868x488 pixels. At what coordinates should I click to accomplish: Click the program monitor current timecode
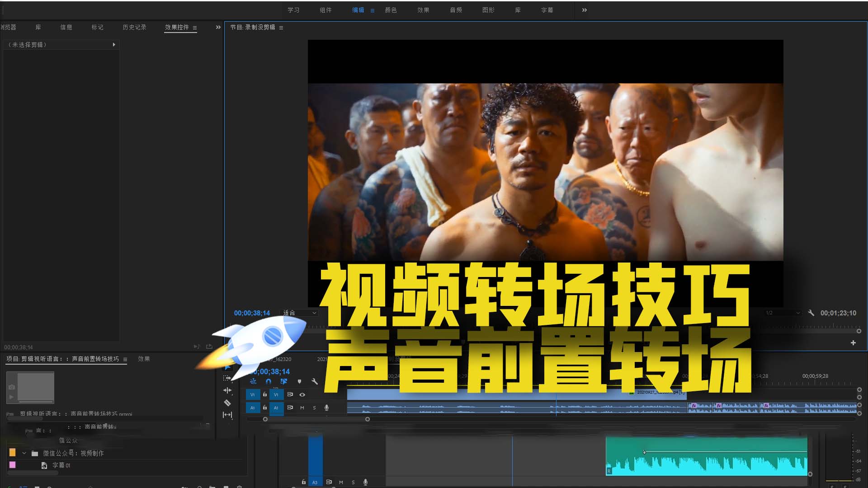click(252, 313)
